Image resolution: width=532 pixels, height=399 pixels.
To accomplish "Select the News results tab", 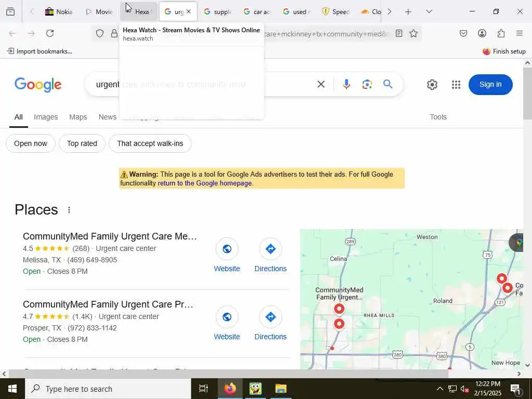I will 108,117.
